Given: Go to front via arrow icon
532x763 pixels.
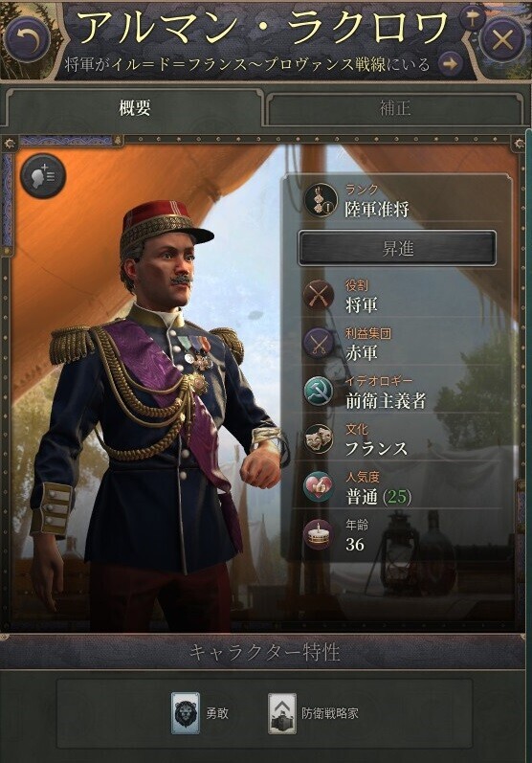Looking at the screenshot, I should pyautogui.click(x=450, y=64).
